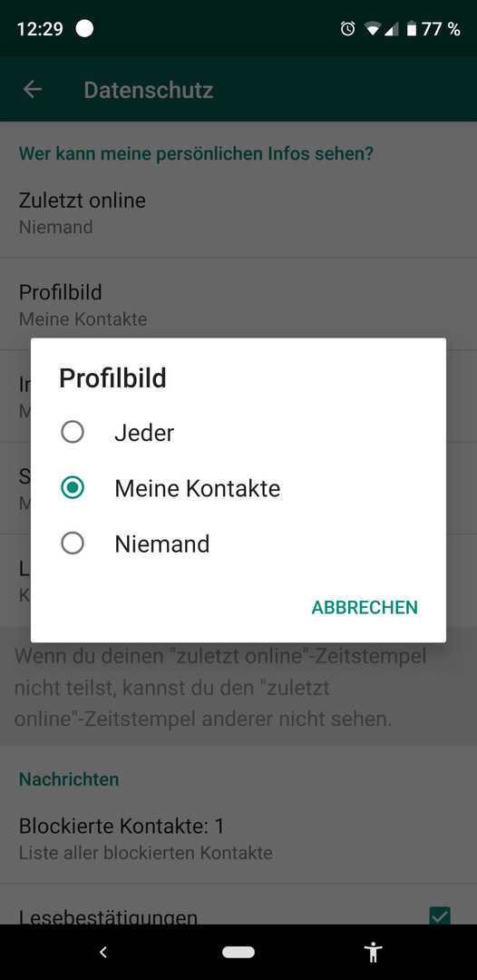Tap the Jeder option label
The image size is (477, 980).
coord(144,433)
